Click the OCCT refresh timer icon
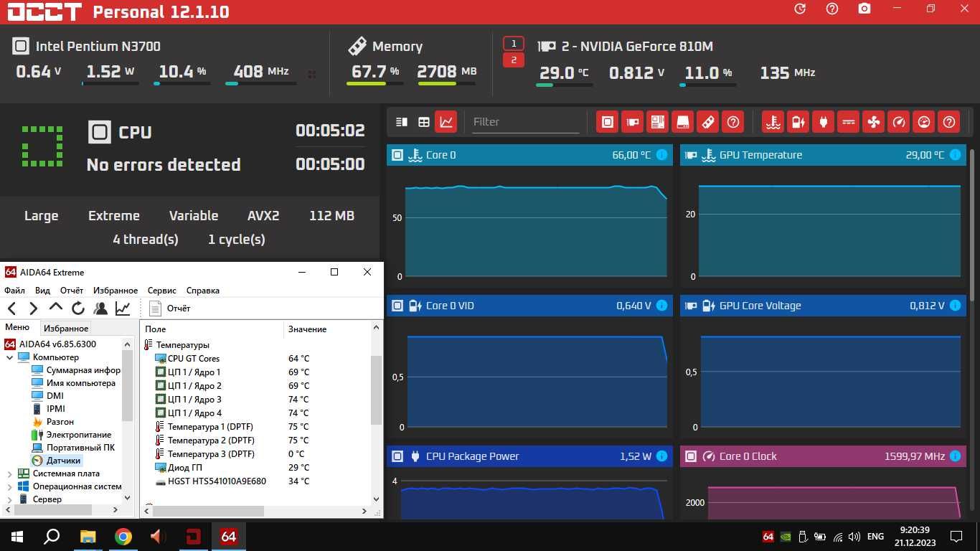980x551 pixels. point(801,9)
